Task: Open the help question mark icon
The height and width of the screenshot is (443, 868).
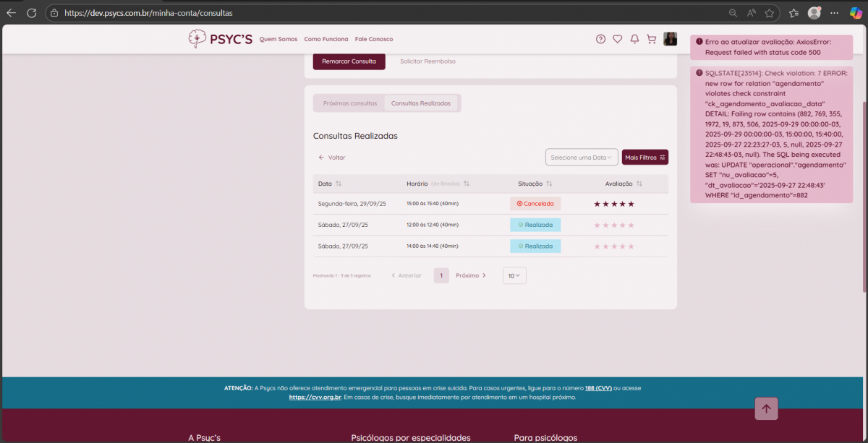Action: click(x=600, y=39)
